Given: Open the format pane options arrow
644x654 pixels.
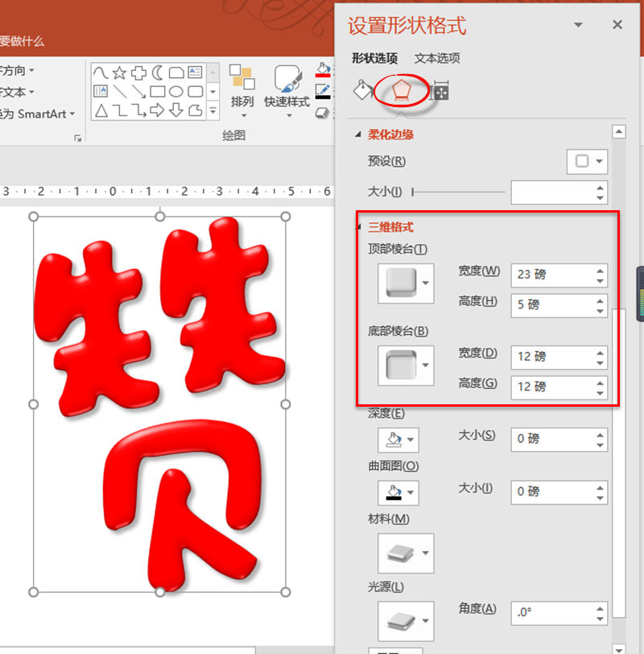Looking at the screenshot, I should pos(578,25).
